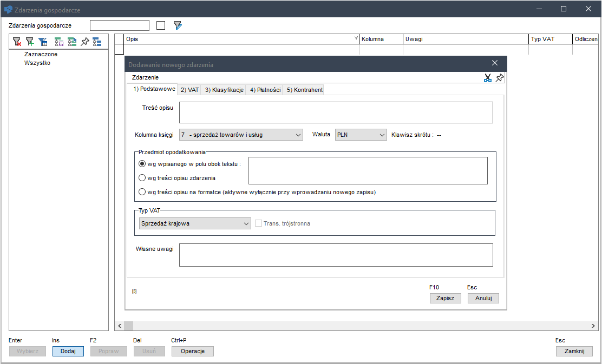602x364 pixels.
Task: Select the Wszystko tree item
Action: point(37,63)
